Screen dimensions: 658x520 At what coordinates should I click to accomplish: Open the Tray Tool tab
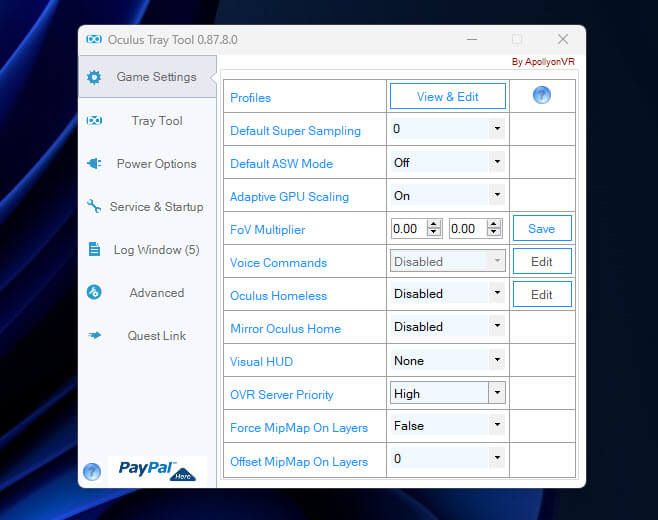[x=148, y=121]
